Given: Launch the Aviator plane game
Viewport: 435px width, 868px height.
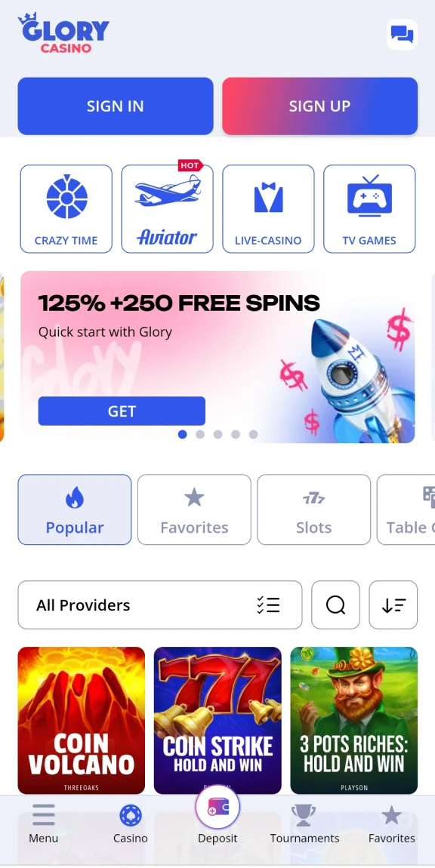Looking at the screenshot, I should (x=168, y=208).
